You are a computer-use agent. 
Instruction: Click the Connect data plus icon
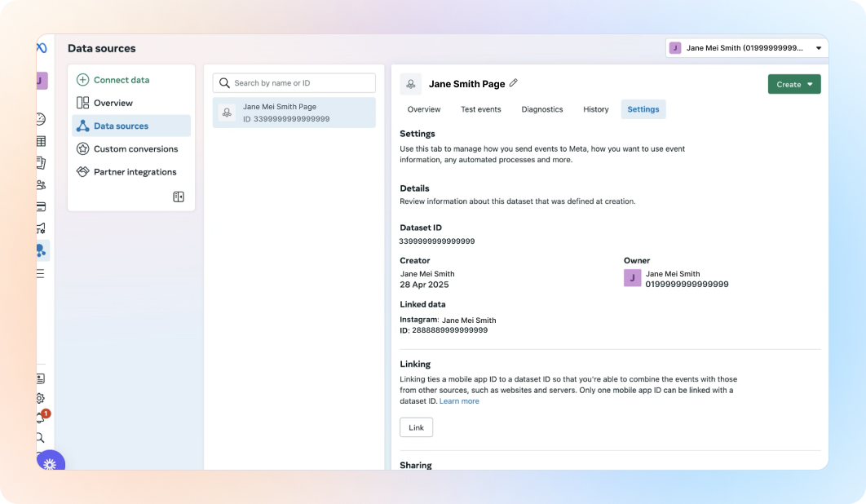click(83, 80)
